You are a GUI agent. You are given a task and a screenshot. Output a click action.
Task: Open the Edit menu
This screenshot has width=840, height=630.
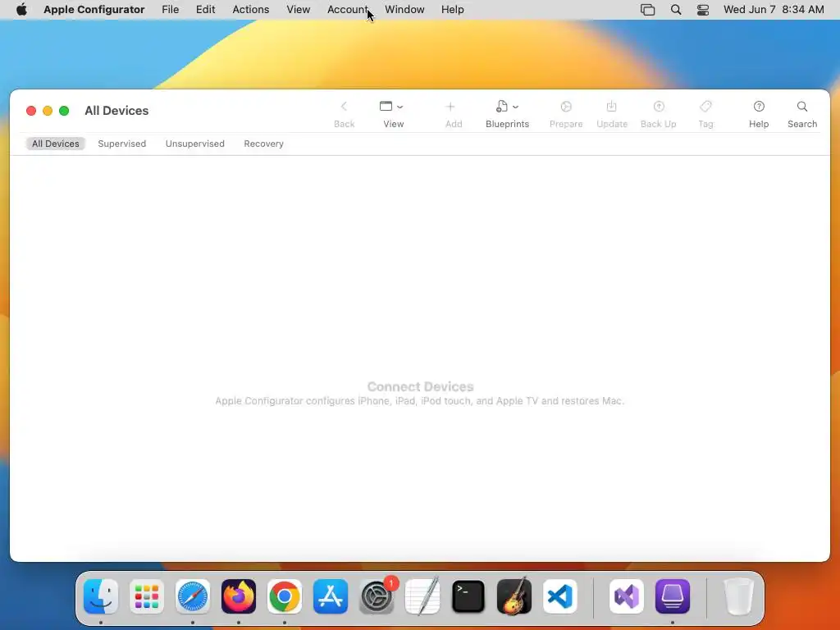(205, 10)
